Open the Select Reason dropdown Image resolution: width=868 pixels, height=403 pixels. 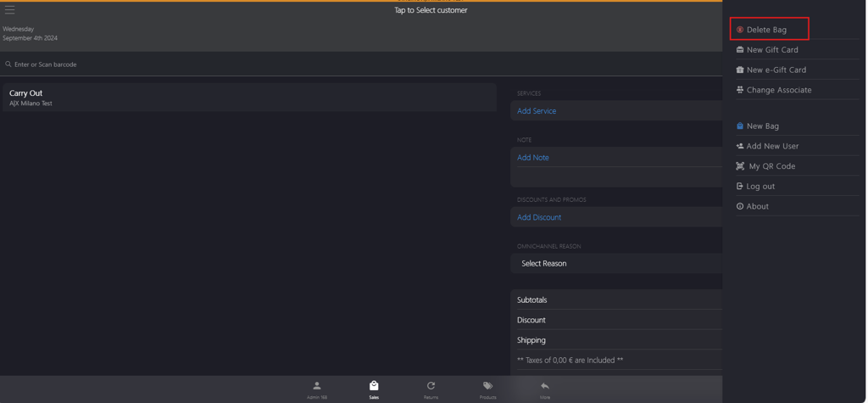[617, 264]
